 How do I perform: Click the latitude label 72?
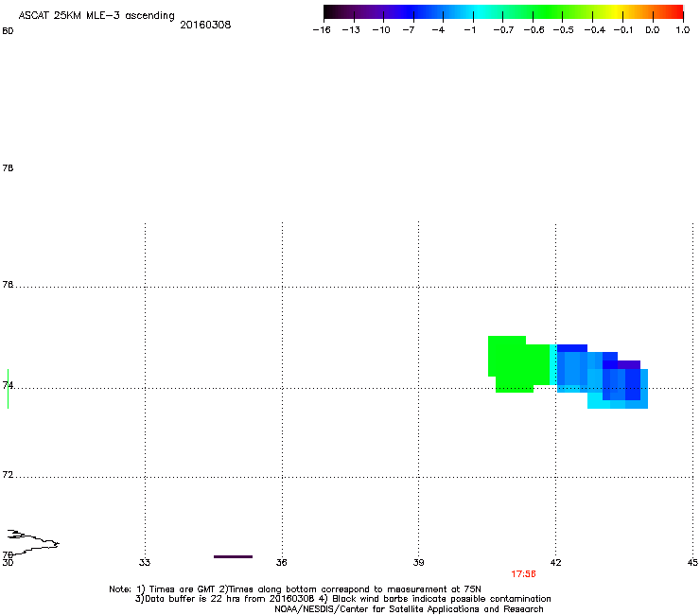click(8, 475)
